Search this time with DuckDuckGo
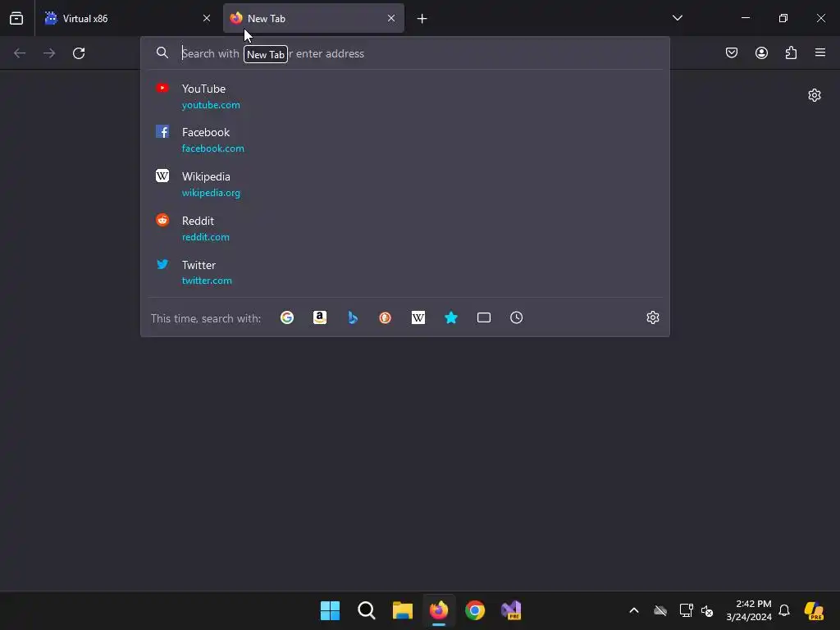 (386, 317)
